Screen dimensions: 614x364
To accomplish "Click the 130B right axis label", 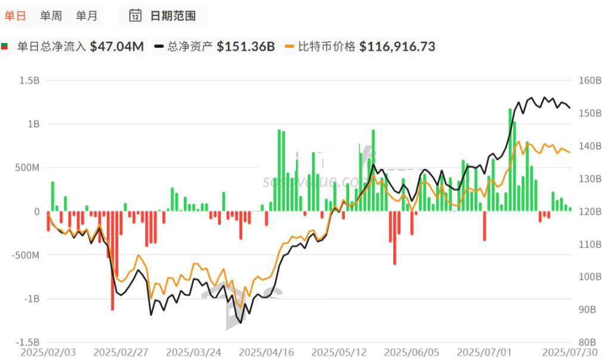I will (590, 179).
